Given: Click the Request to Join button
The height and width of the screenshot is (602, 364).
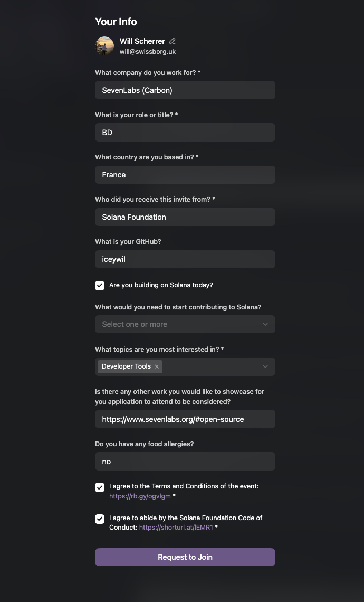Looking at the screenshot, I should [x=185, y=557].
